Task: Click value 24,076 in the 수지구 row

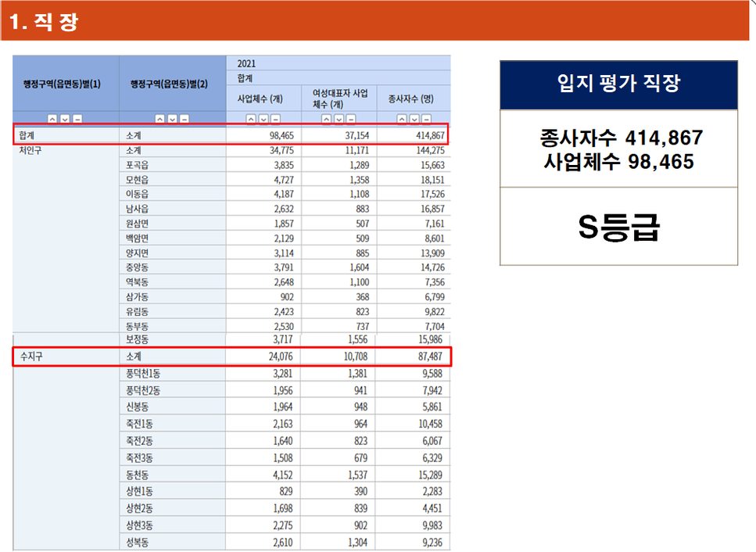Action: pos(281,357)
